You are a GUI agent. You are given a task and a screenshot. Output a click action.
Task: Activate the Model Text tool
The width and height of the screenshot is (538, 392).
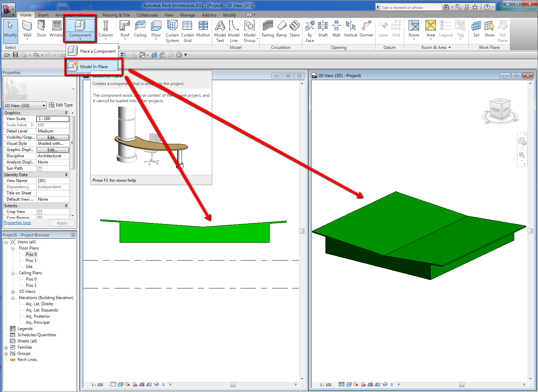pyautogui.click(x=220, y=31)
